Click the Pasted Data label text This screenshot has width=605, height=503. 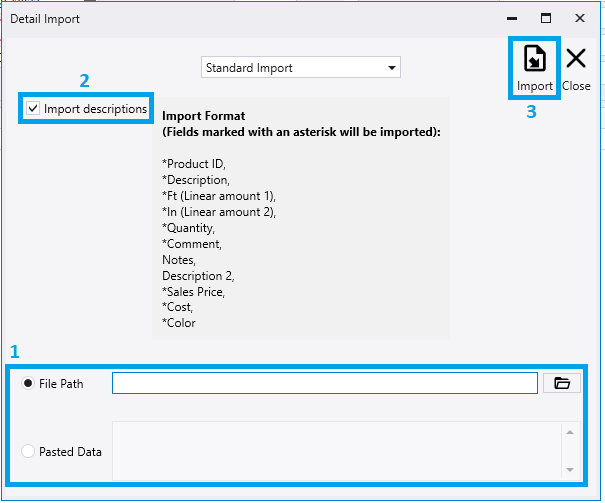[x=70, y=451]
